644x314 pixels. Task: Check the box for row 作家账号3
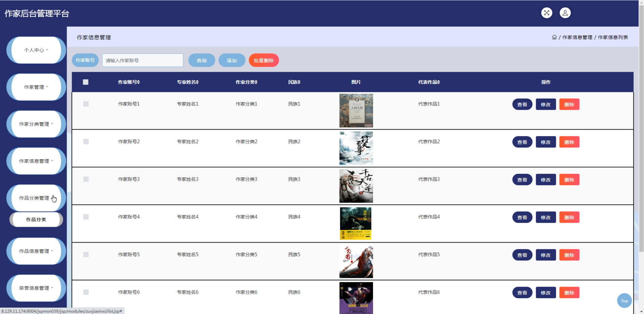pyautogui.click(x=86, y=179)
